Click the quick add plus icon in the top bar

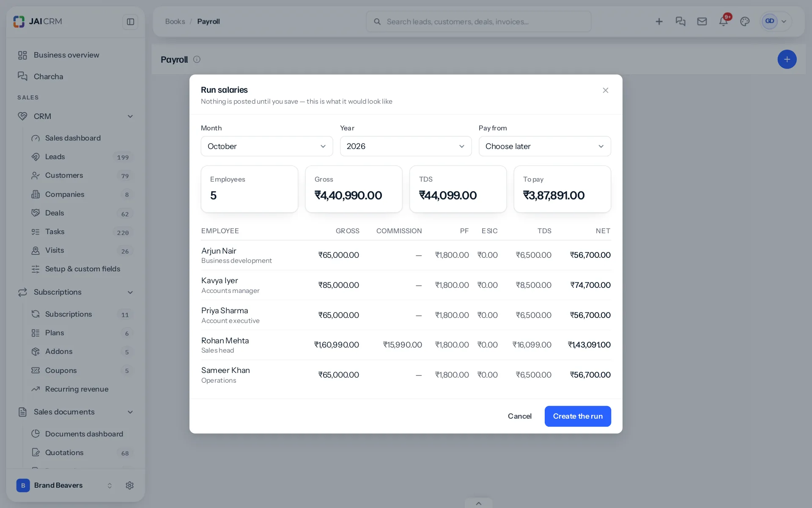tap(659, 21)
